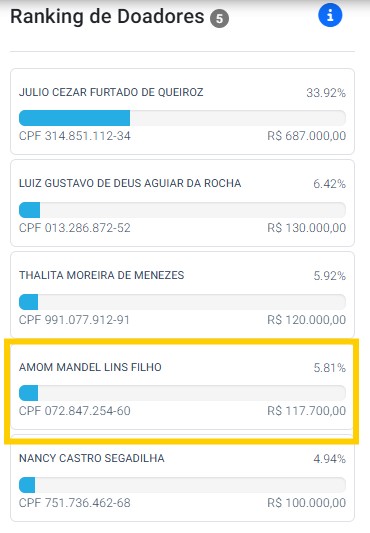The height and width of the screenshot is (533, 370).
Task: Click the 33.92% percentage label
Action: 326,92
